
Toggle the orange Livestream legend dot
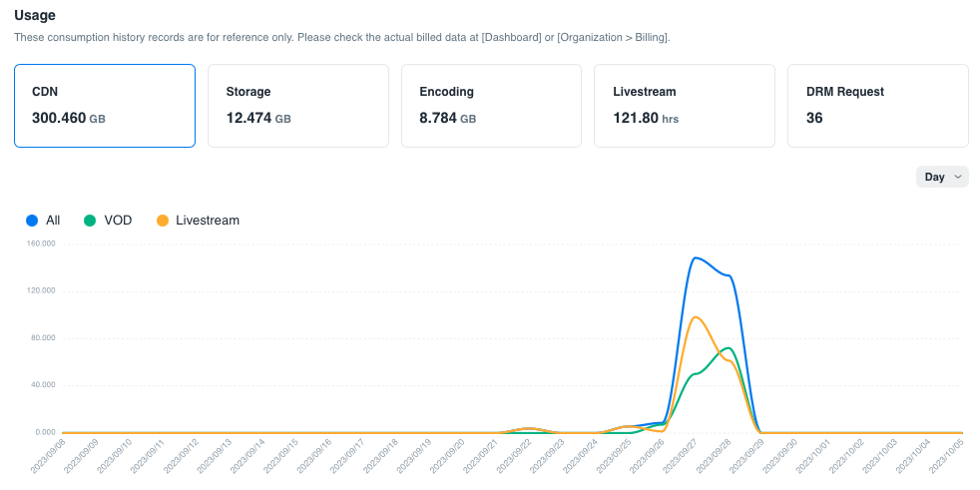[x=163, y=221]
